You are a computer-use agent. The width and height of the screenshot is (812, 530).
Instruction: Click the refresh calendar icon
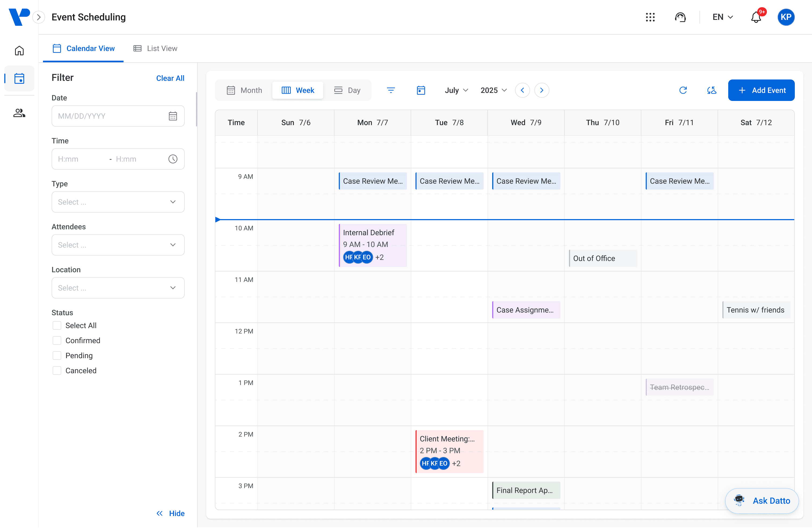[x=683, y=90]
